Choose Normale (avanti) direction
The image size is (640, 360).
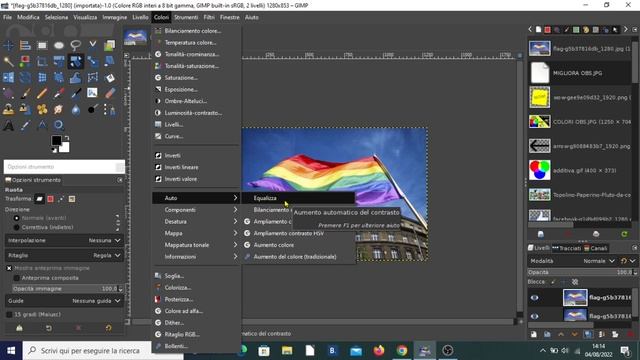(40, 218)
